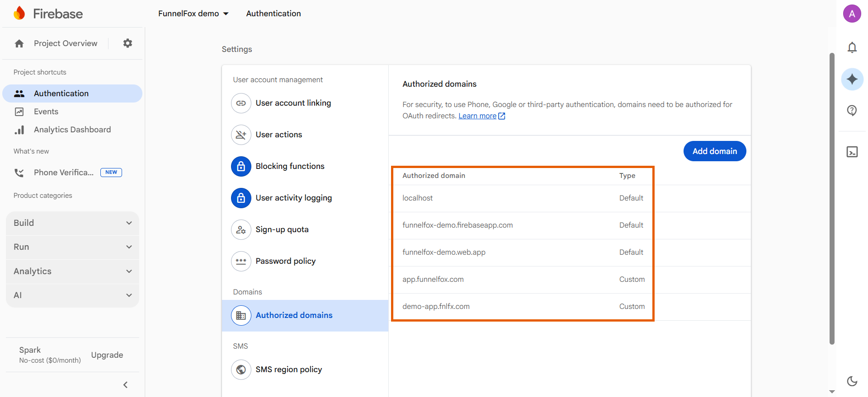Viewport: 868px width, 397px height.
Task: Click the localhost domain row
Action: coord(570,198)
